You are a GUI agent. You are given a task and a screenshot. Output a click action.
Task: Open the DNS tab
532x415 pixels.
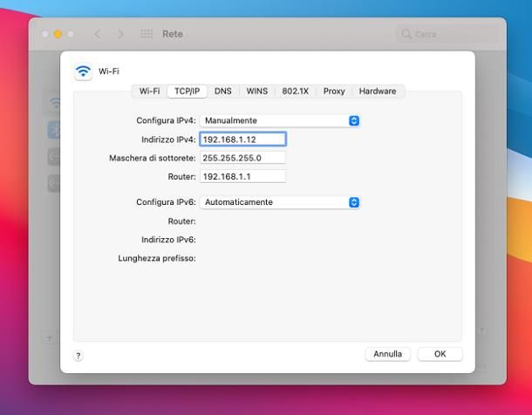click(x=223, y=92)
